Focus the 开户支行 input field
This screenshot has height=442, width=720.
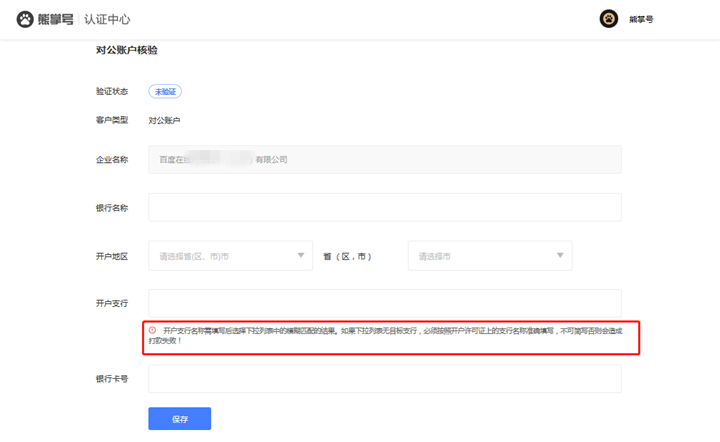[x=385, y=303]
